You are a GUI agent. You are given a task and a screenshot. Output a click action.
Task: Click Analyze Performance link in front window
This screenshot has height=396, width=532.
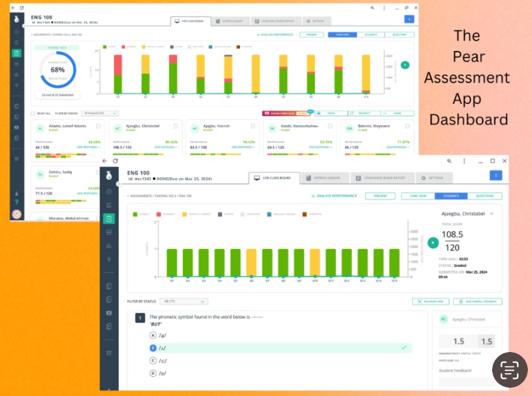click(334, 196)
